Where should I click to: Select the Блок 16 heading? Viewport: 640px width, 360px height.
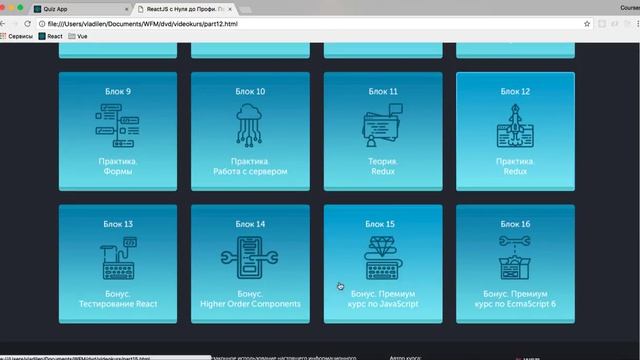[515, 224]
